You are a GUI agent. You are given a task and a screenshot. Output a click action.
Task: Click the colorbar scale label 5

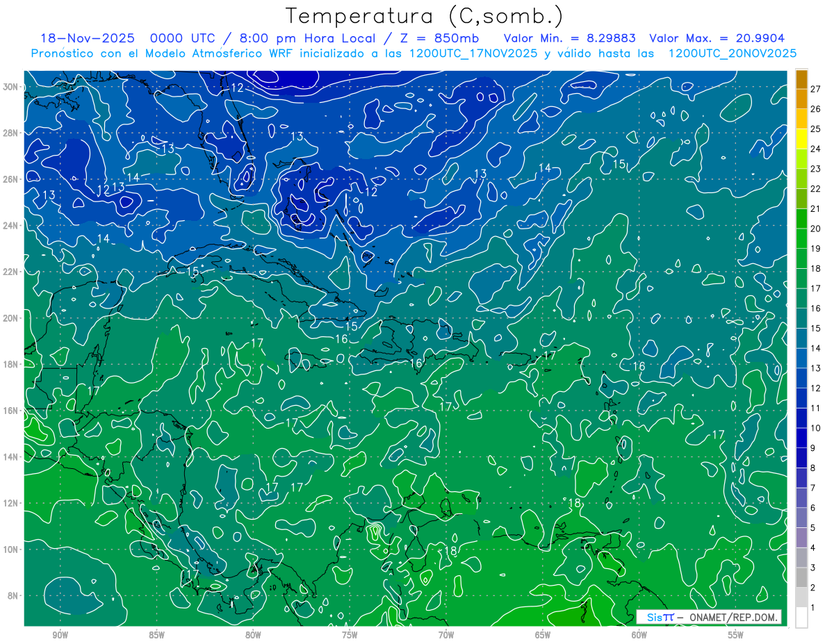[x=813, y=529]
